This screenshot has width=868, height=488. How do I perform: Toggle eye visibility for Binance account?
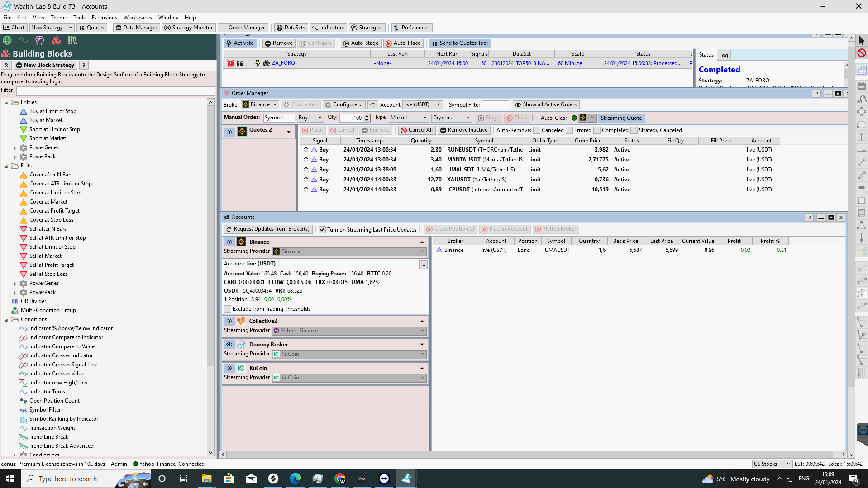(229, 242)
